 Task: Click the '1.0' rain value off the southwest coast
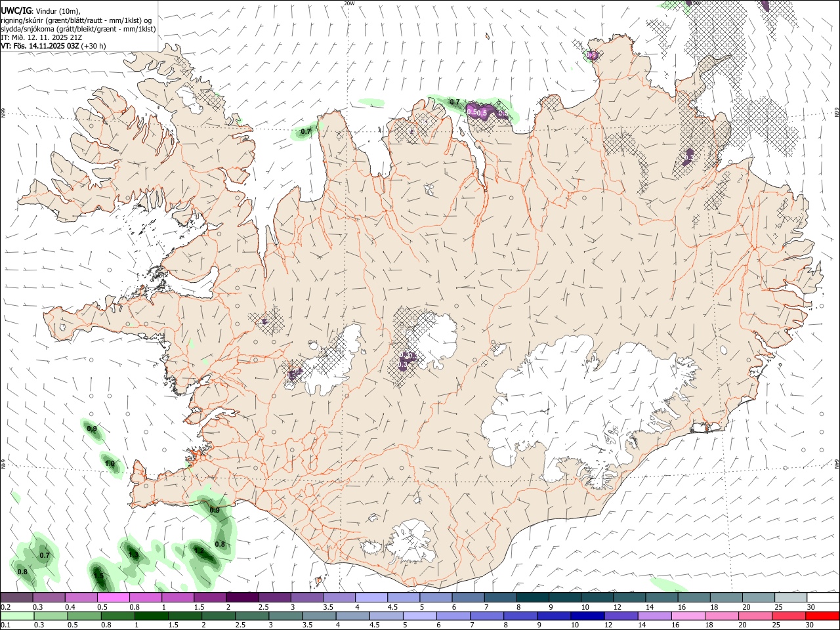pos(110,463)
